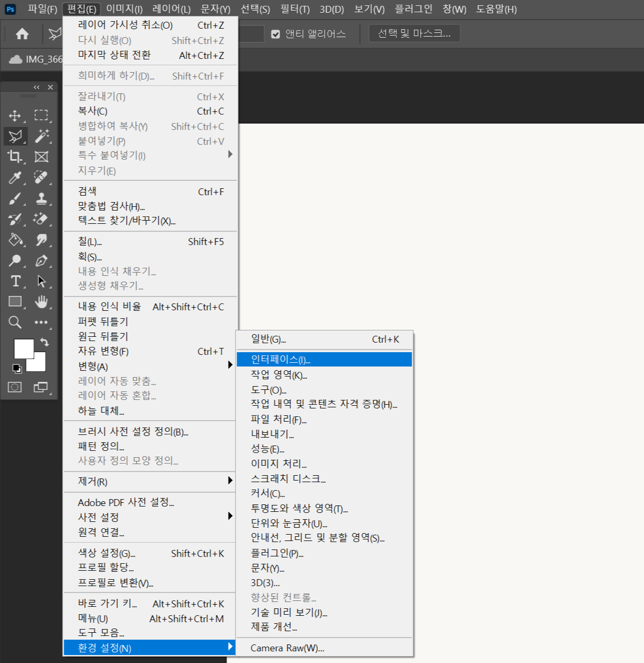
Task: Open the 파일(F) menu
Action: (x=42, y=9)
